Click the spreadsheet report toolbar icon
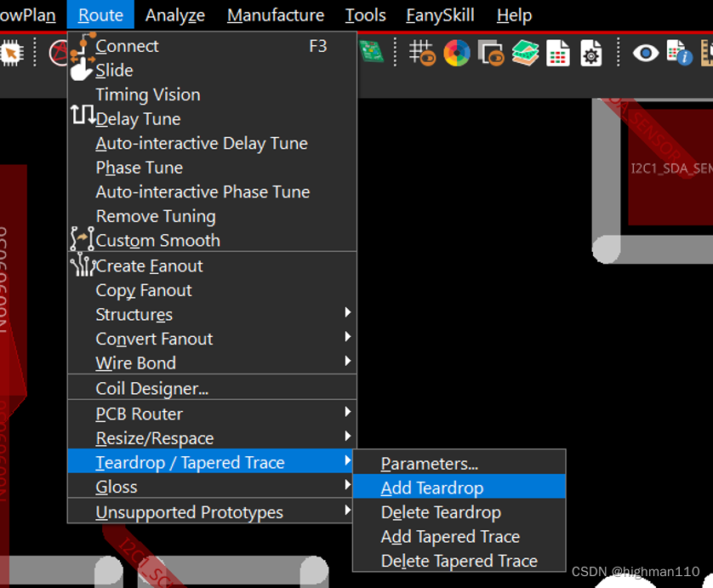713x588 pixels. pos(558,53)
